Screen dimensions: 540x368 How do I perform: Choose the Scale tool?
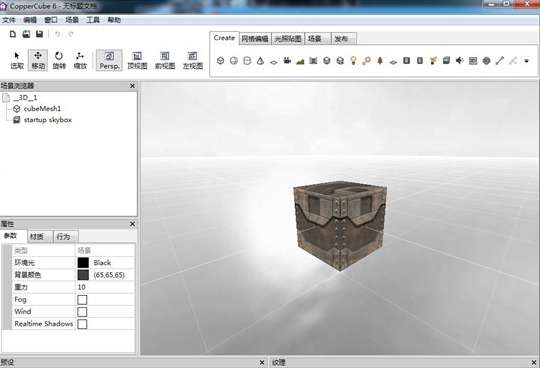[x=80, y=60]
